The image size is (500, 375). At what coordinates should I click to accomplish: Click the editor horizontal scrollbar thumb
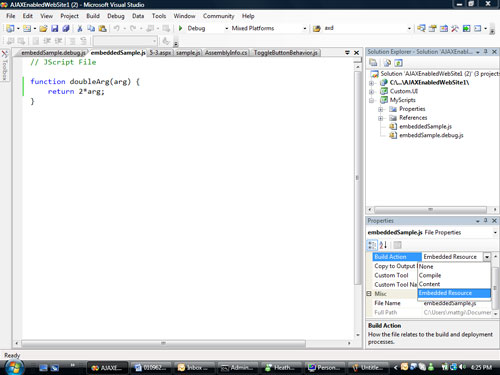pyautogui.click(x=163, y=343)
